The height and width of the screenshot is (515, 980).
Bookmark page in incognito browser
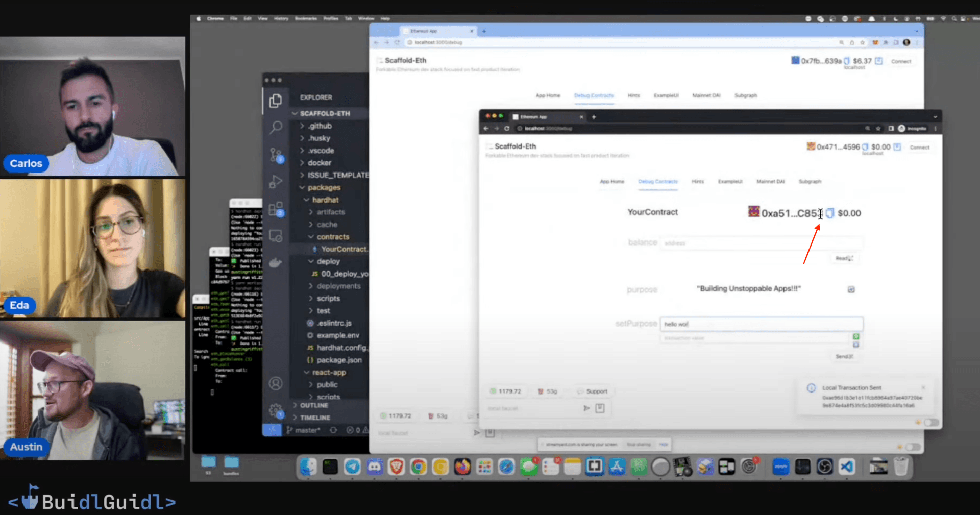pos(878,129)
